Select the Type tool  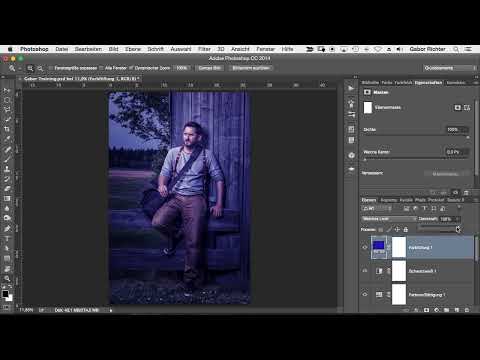coord(7,239)
